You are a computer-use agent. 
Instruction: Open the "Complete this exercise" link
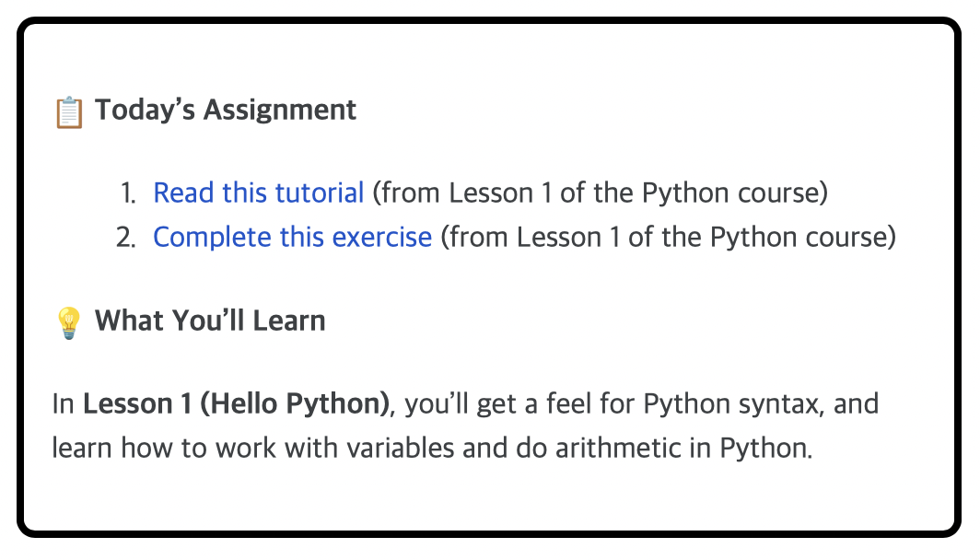(x=292, y=238)
